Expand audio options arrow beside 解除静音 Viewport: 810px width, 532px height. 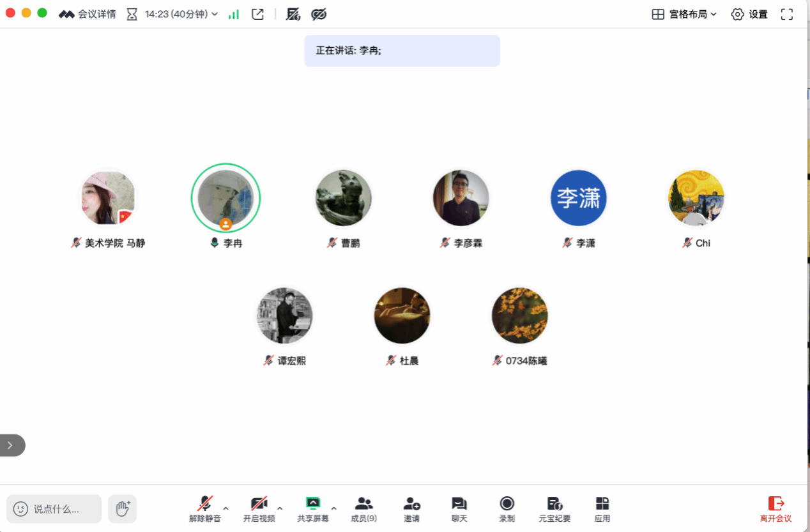(225, 508)
